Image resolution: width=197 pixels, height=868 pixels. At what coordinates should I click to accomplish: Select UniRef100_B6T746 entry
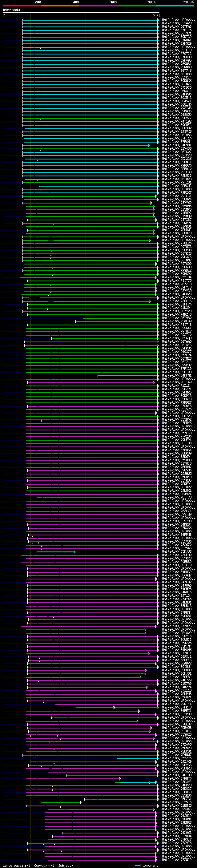176,71
